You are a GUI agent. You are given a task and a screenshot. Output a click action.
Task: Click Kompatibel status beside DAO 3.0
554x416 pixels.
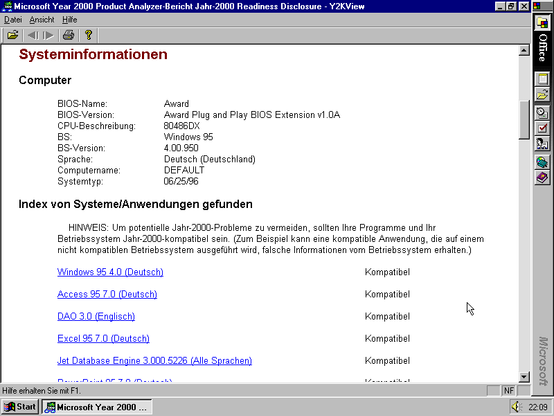click(x=387, y=316)
